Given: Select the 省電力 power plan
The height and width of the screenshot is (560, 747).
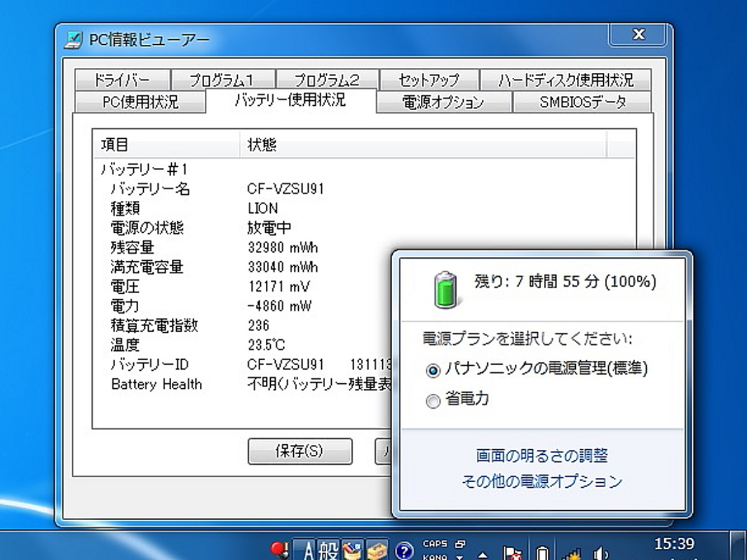Looking at the screenshot, I should tap(458, 401).
